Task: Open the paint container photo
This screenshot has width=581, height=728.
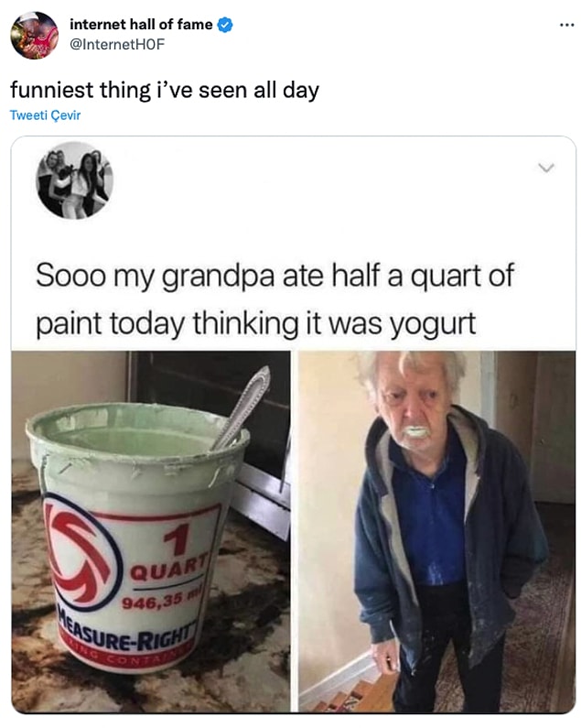Action: pyautogui.click(x=151, y=531)
